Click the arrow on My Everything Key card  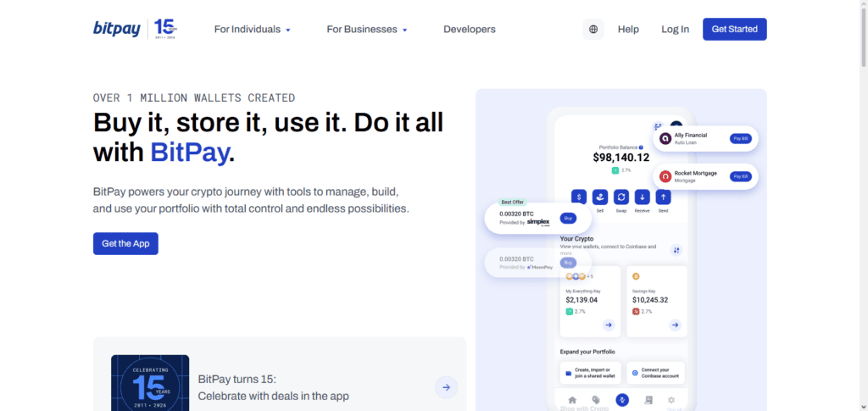[x=609, y=325]
